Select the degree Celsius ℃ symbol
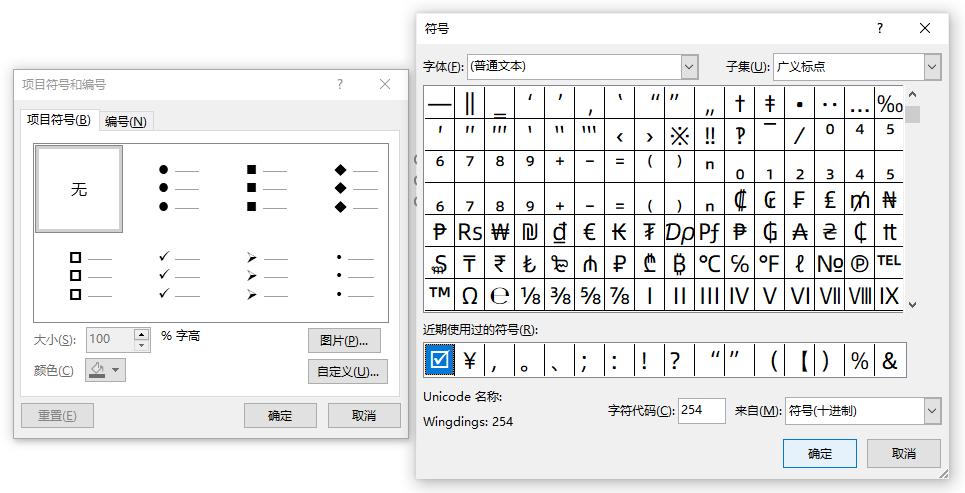 tap(709, 263)
